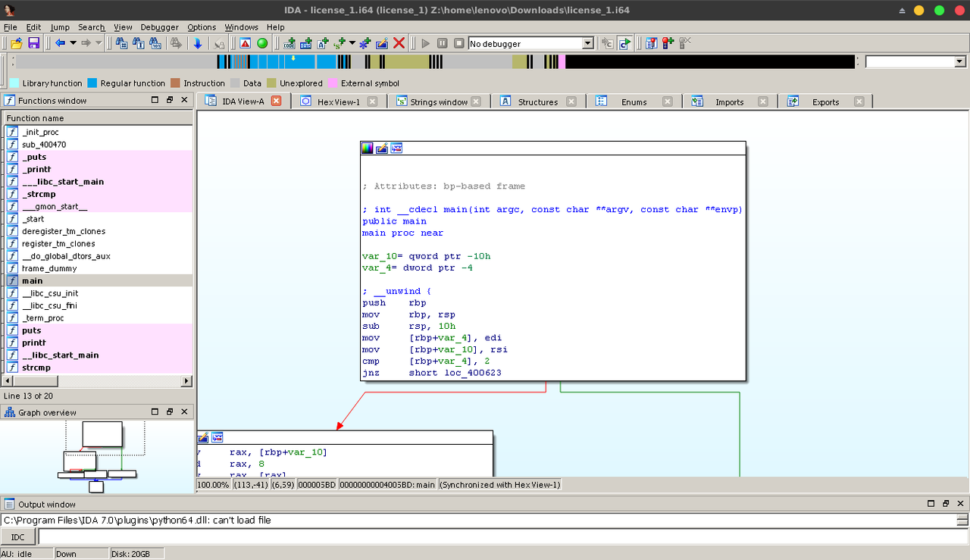Switch to Strings window tab
The image size is (970, 560).
tap(438, 102)
